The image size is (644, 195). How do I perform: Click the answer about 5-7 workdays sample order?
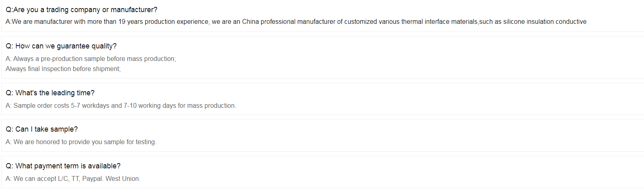pos(121,106)
